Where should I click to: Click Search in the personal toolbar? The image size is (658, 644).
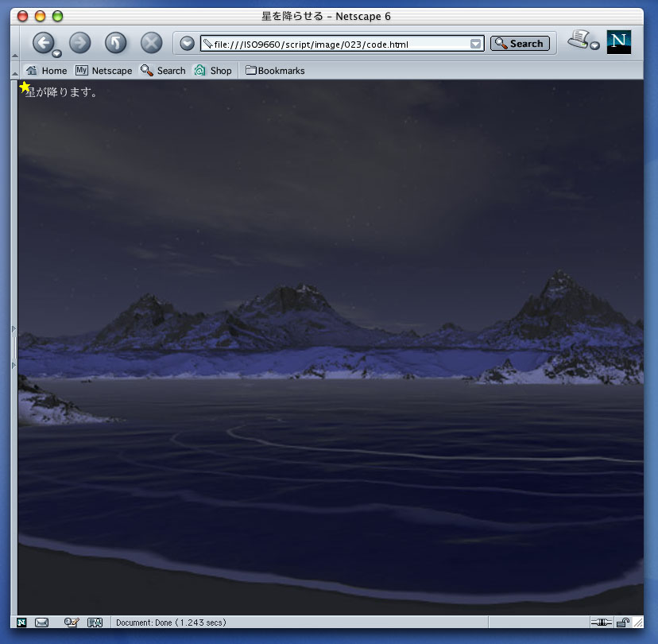click(x=163, y=71)
